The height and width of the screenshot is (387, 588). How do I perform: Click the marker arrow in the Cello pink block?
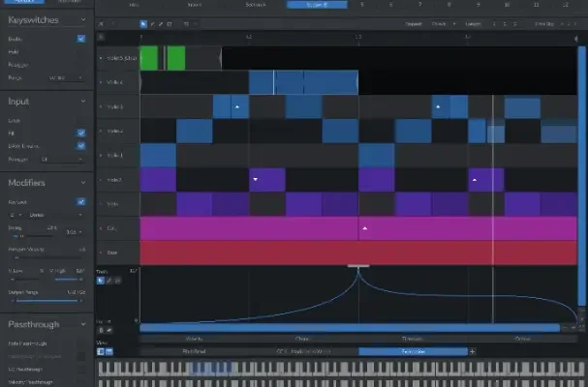pyautogui.click(x=364, y=229)
